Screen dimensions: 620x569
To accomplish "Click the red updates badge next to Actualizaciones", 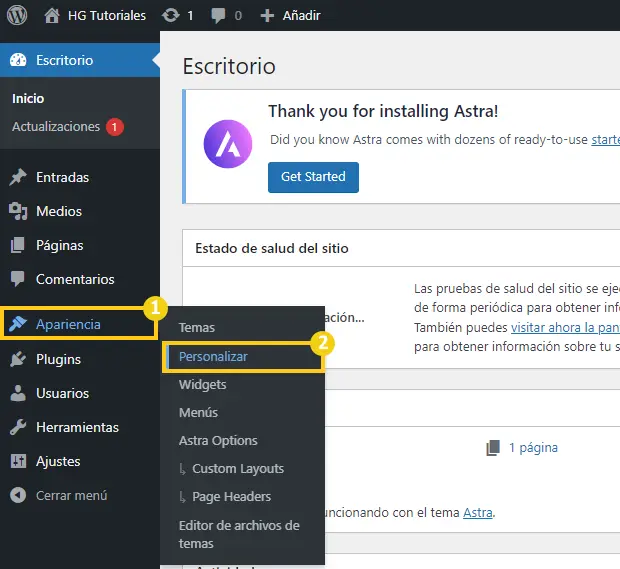I will tap(115, 127).
